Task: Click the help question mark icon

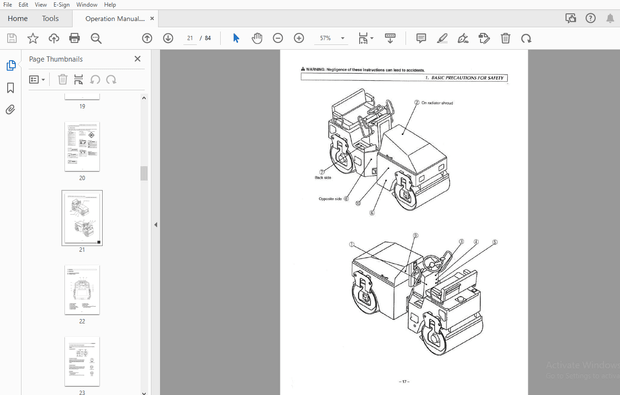Action: [590, 18]
